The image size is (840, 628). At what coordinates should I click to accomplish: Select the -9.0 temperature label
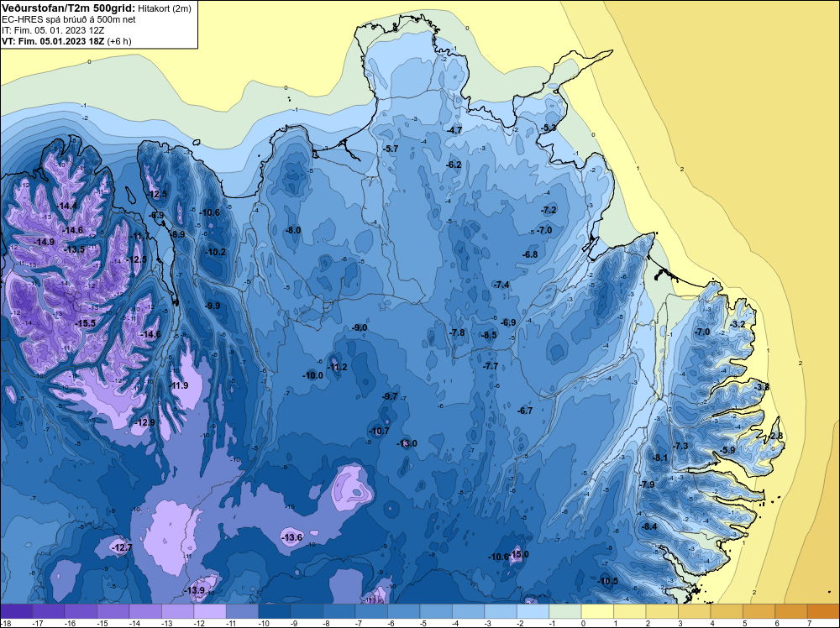point(360,327)
